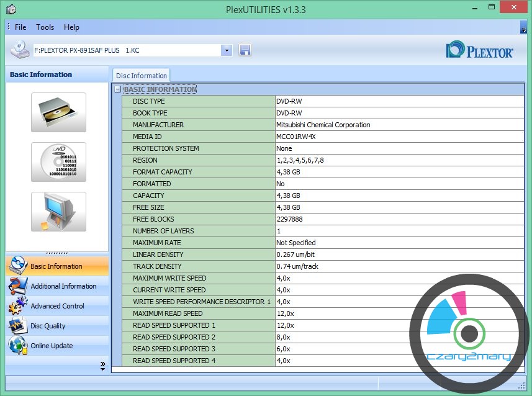Viewport: 532px width, 396px height.
Task: Click the save floppy disk icon
Action: [245, 50]
